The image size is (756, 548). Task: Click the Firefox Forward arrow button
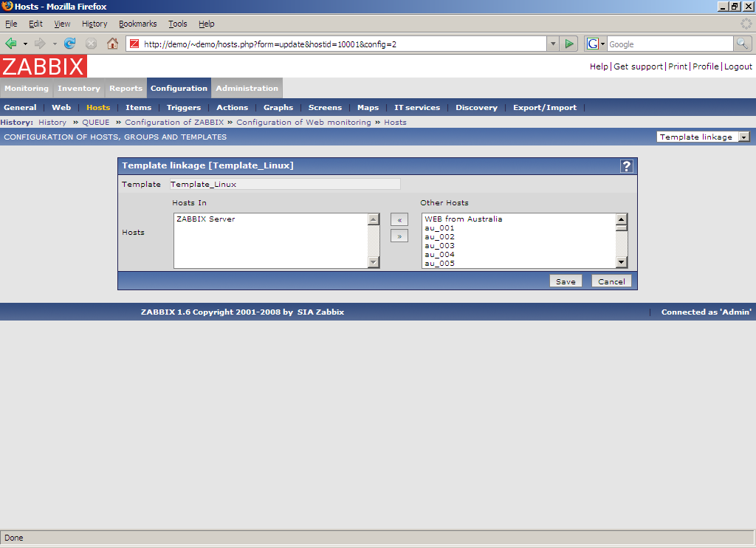click(x=40, y=44)
